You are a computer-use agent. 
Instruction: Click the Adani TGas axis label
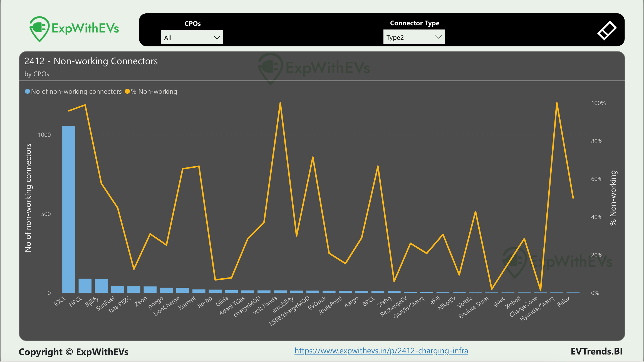click(232, 306)
